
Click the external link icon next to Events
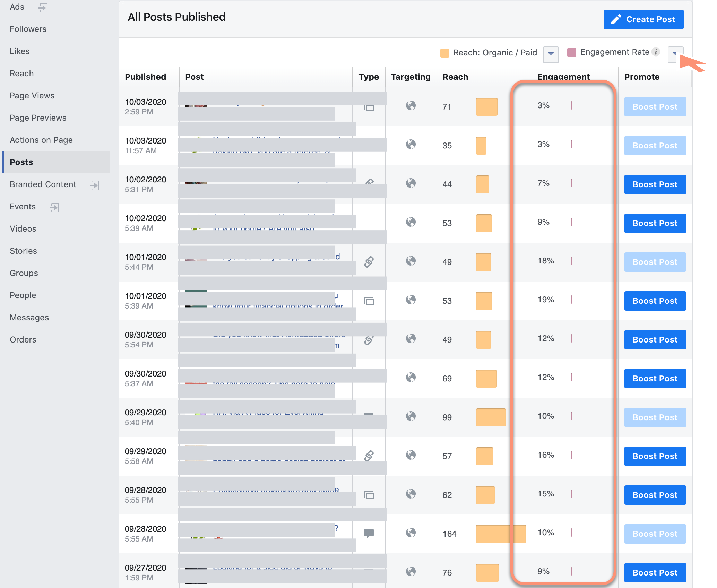pyautogui.click(x=54, y=207)
